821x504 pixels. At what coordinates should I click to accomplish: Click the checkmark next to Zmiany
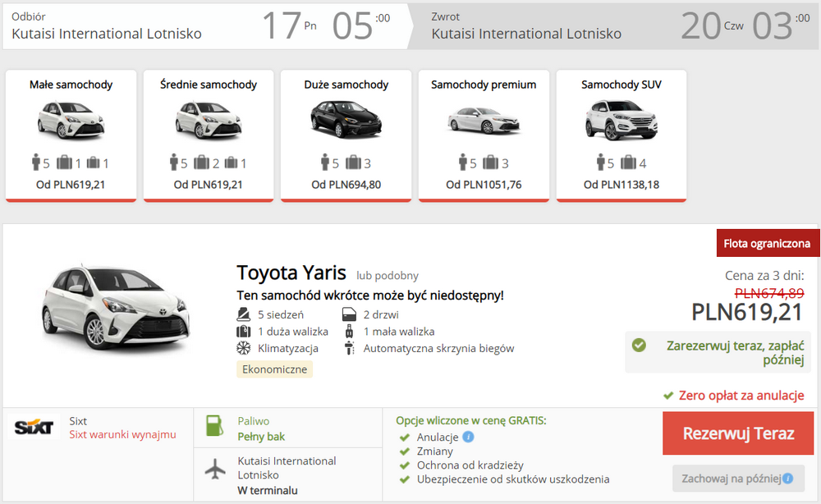pos(404,451)
